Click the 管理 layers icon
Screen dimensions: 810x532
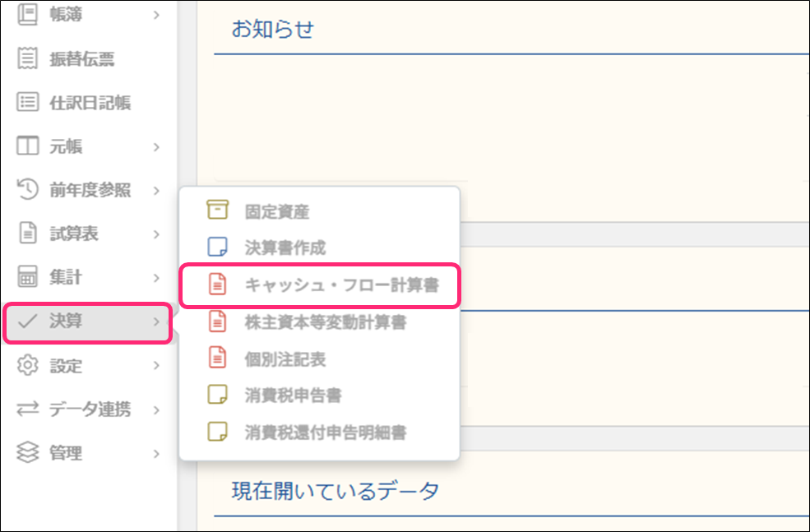(x=28, y=453)
